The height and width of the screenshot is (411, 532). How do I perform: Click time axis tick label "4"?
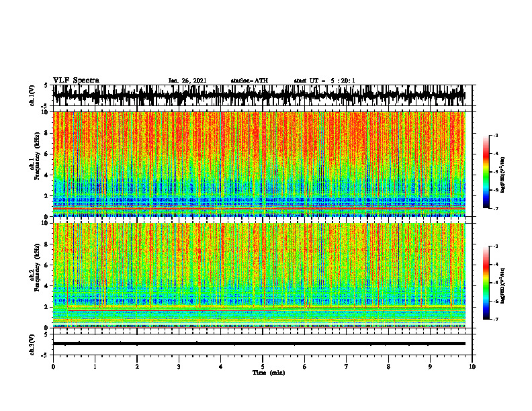coord(220,367)
